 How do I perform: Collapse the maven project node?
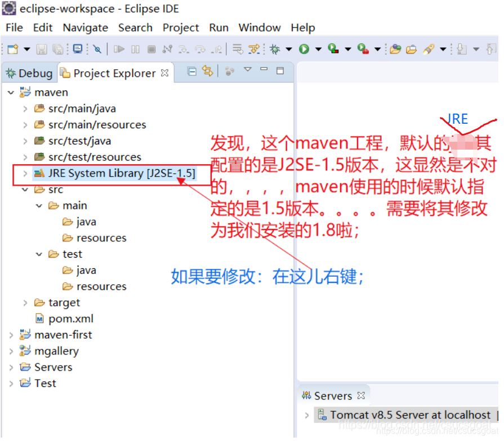pyautogui.click(x=11, y=93)
